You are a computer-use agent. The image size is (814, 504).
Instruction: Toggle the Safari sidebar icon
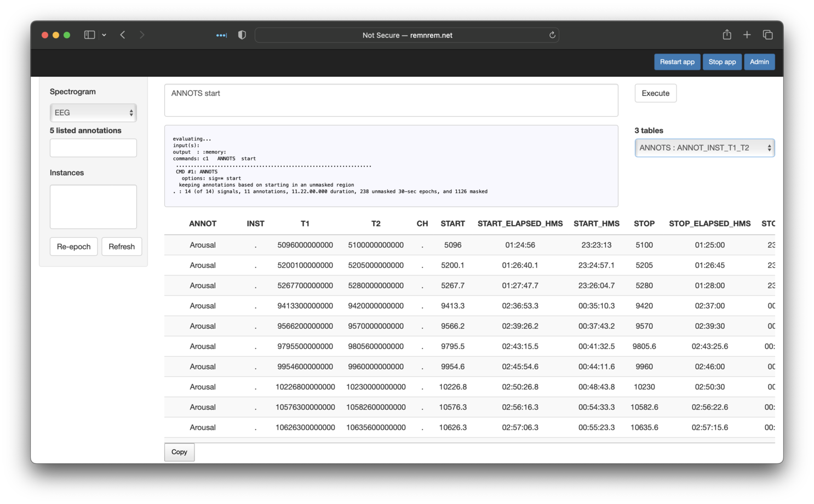tap(89, 35)
